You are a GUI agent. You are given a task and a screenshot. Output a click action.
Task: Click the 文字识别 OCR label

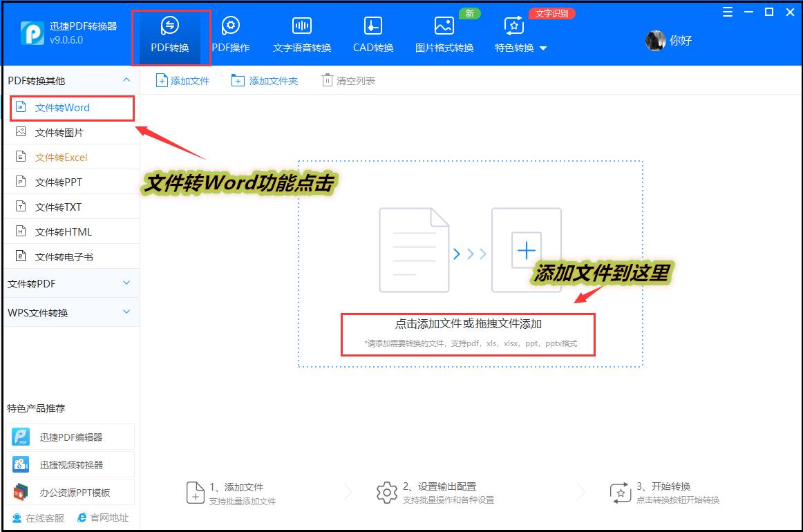coord(551,12)
